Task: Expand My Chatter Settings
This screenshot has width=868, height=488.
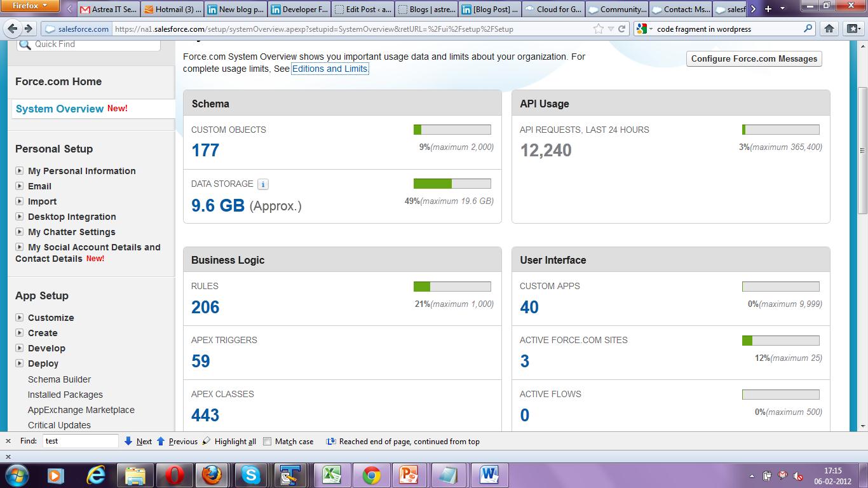Action: [x=19, y=231]
